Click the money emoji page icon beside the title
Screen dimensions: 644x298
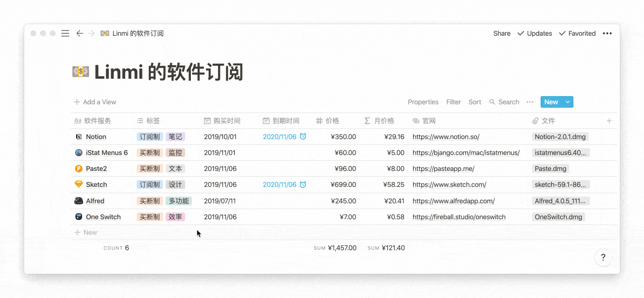tap(80, 72)
